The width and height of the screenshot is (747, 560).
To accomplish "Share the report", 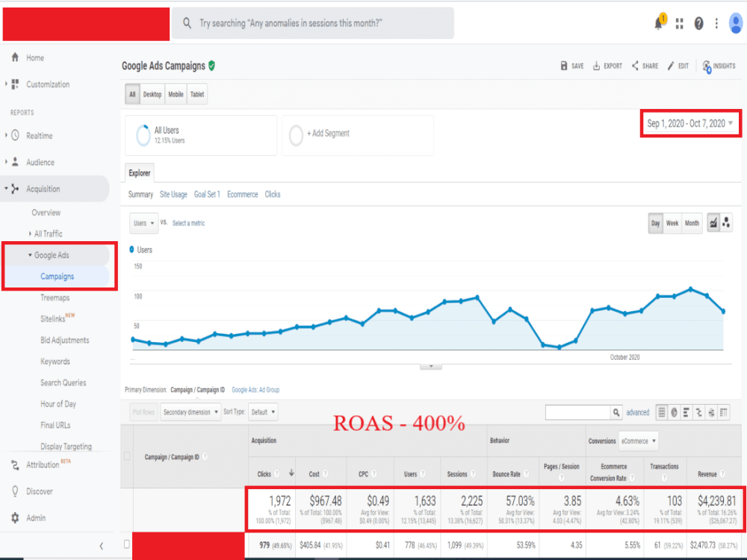I will point(645,66).
